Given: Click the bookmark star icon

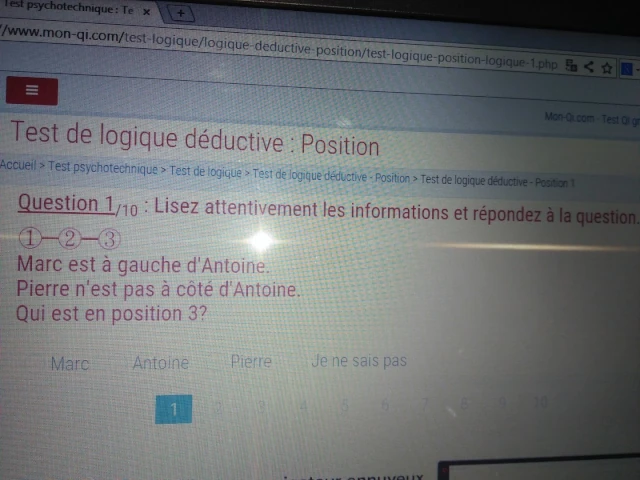Looking at the screenshot, I should coord(605,68).
